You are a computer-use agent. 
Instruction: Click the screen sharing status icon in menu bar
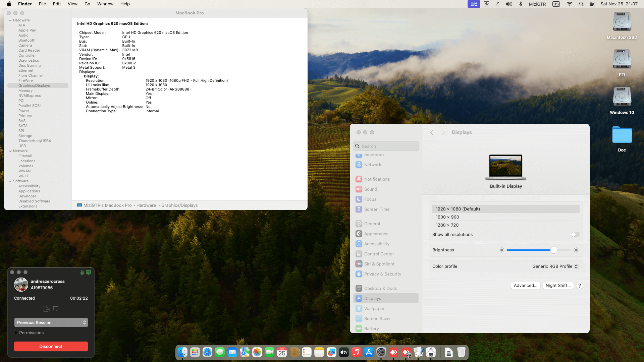click(474, 4)
